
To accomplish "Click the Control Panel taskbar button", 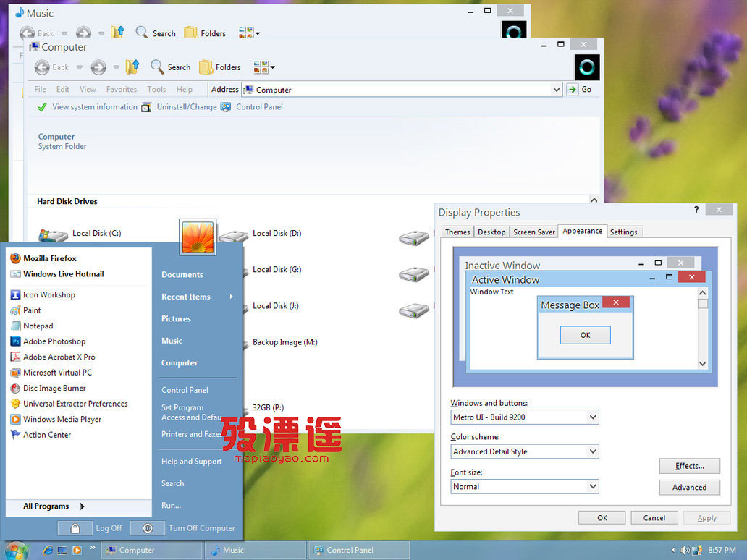I will pyautogui.click(x=358, y=551).
